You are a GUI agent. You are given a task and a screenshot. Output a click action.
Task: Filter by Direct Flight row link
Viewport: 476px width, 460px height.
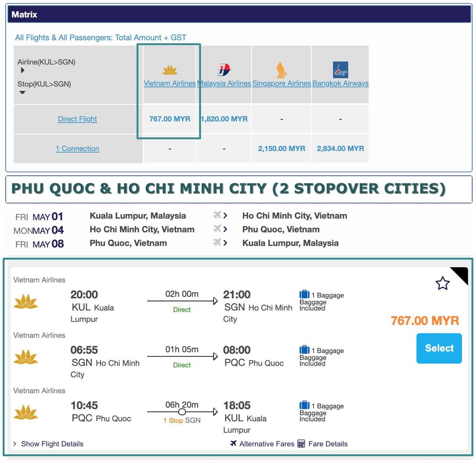[77, 119]
